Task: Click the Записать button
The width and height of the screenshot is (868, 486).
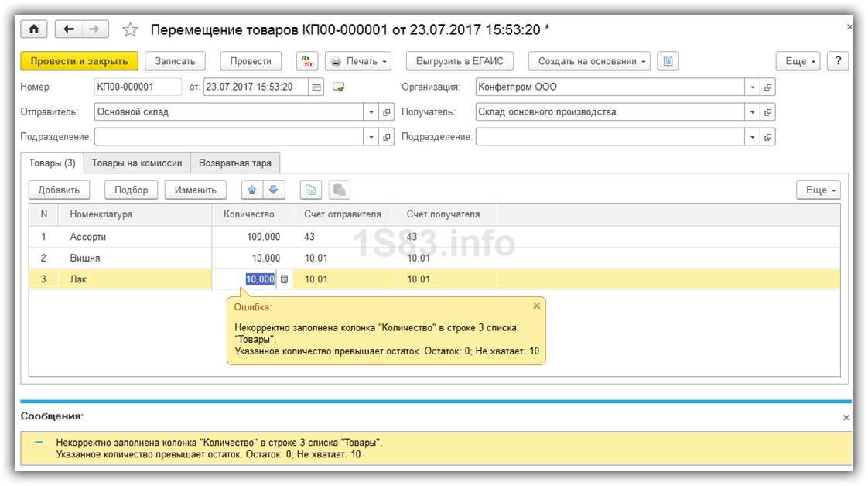Action: (175, 61)
